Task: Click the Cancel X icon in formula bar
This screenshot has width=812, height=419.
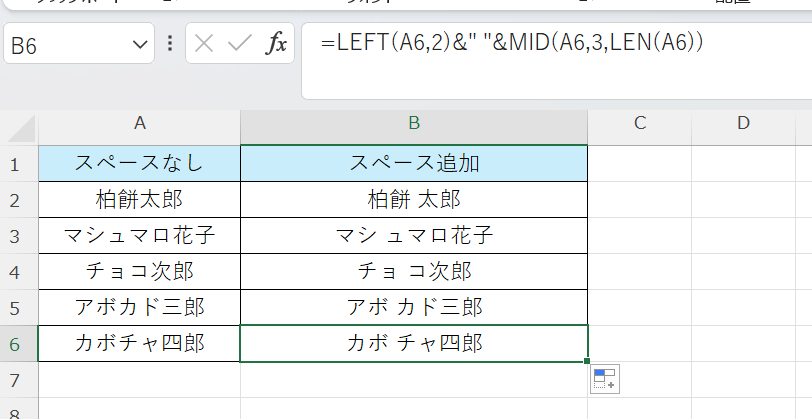Action: click(x=204, y=44)
